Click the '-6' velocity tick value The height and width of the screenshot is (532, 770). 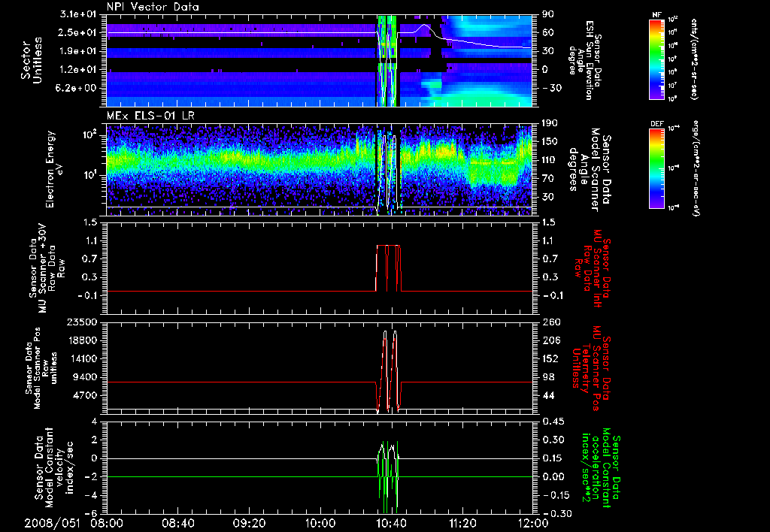pos(90,513)
